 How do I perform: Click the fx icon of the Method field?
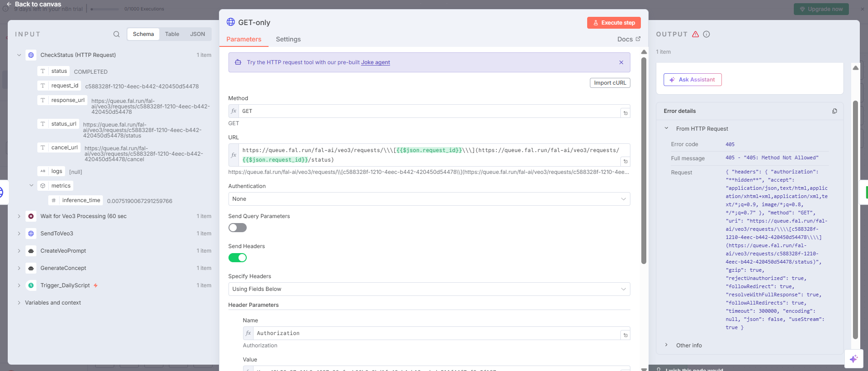tap(233, 111)
